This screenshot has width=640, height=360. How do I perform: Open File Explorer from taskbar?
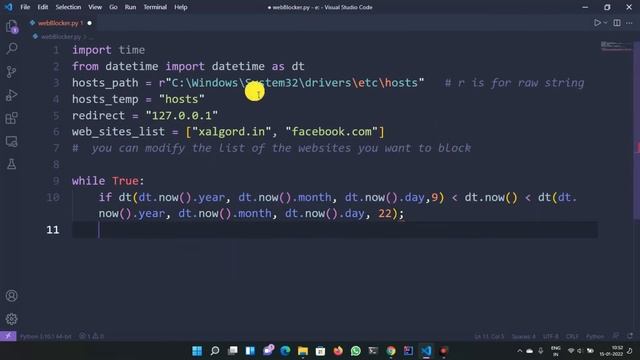coord(303,351)
